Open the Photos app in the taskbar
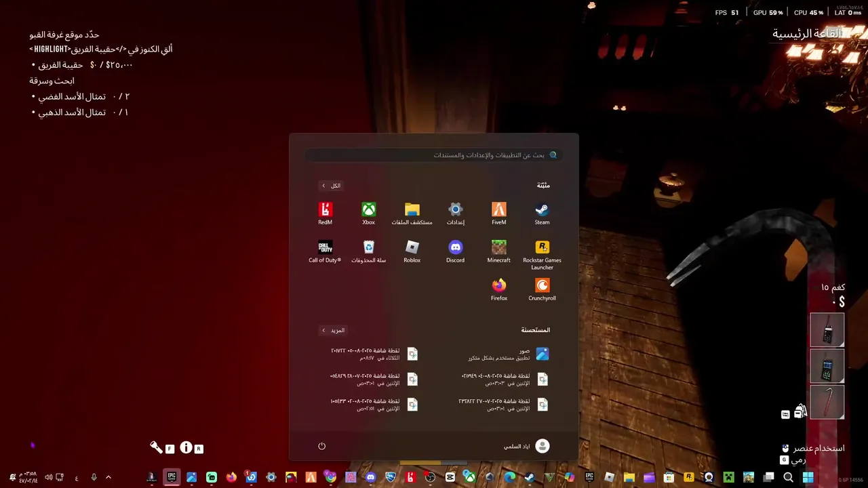Screen dimensions: 868x488 [191, 477]
